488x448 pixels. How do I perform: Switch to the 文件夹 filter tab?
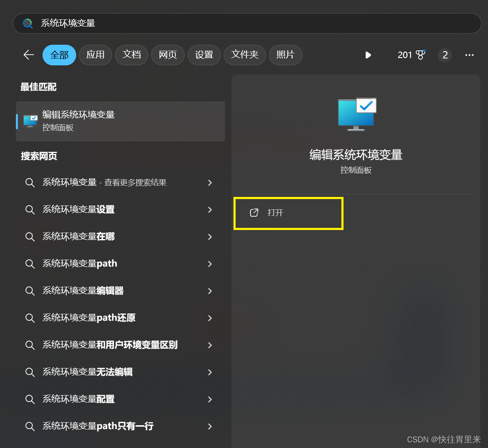pos(245,55)
